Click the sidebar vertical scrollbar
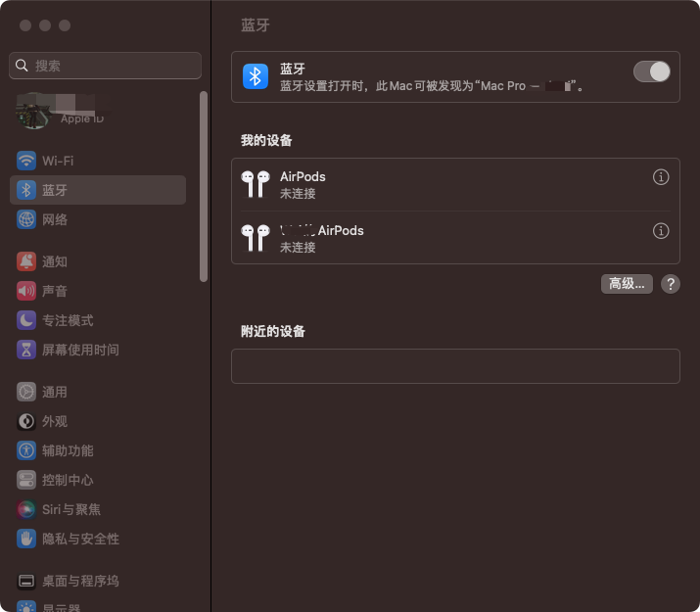The height and width of the screenshot is (612, 700). [204, 186]
